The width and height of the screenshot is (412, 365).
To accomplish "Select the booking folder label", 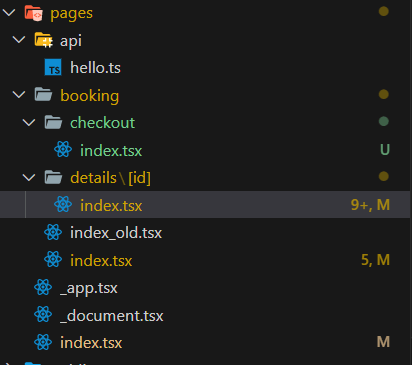I will (x=90, y=96).
